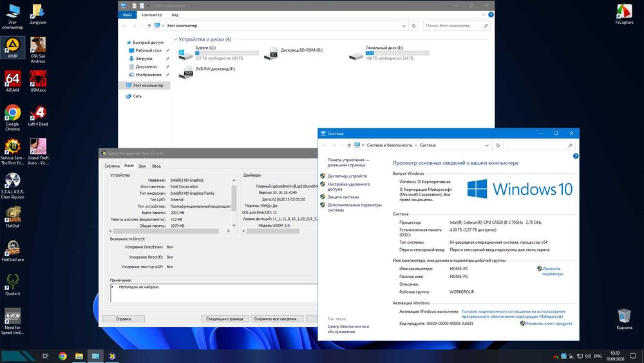Open the AIMP desktop shortcut

pos(13,48)
